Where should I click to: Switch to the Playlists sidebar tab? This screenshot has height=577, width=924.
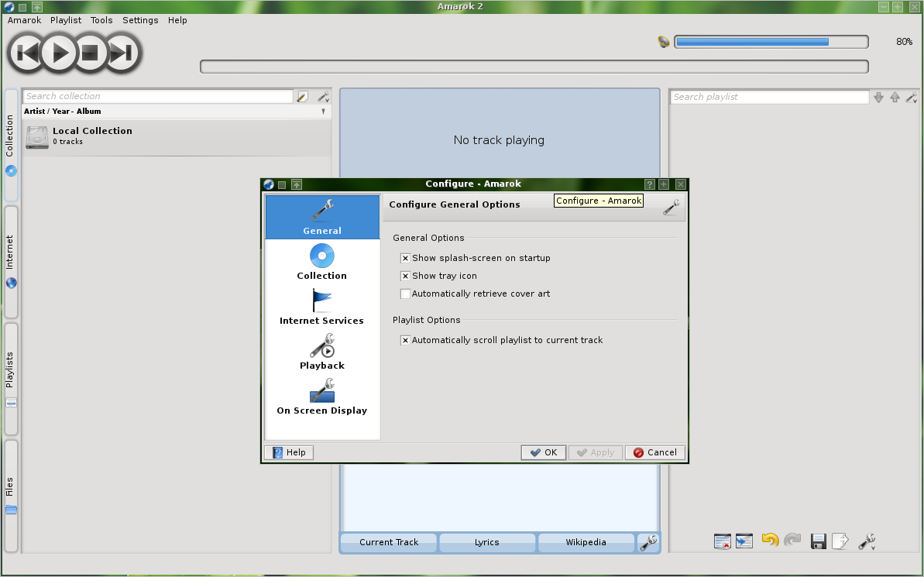tap(11, 379)
